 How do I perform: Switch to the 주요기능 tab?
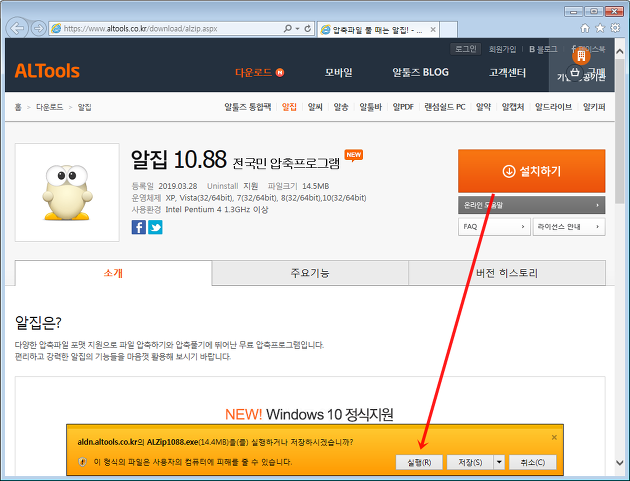tap(310, 273)
